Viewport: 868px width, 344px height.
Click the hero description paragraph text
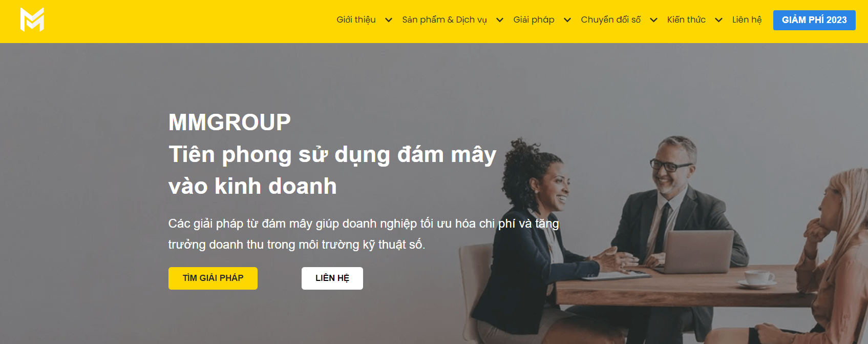364,234
